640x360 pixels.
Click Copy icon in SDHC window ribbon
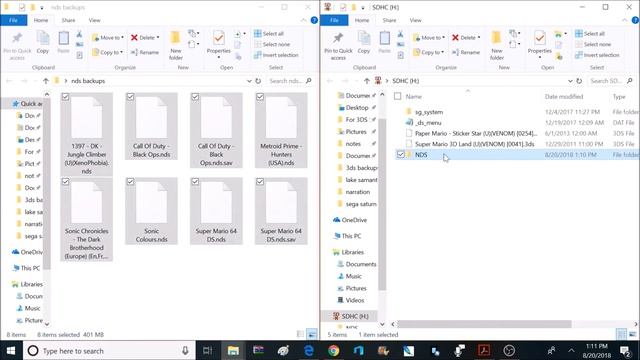364,42
